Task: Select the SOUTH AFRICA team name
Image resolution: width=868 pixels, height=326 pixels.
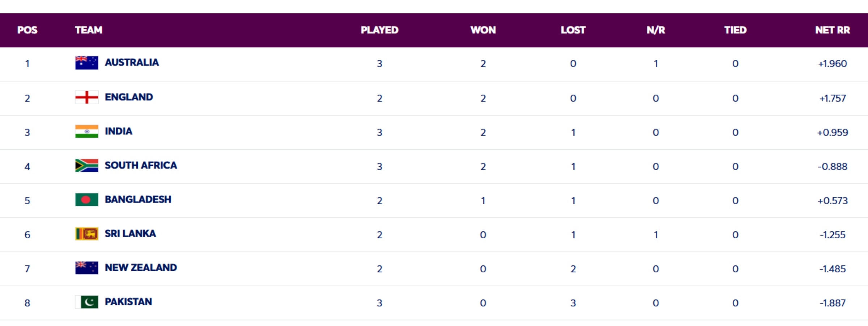Action: (x=141, y=165)
